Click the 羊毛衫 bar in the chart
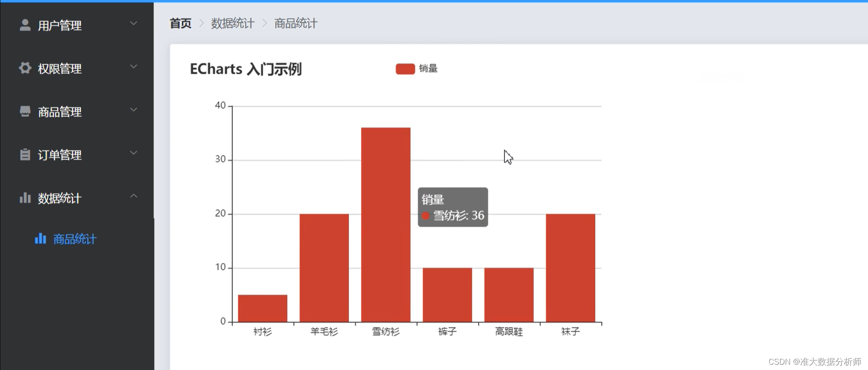The height and width of the screenshot is (370, 868). (x=324, y=268)
